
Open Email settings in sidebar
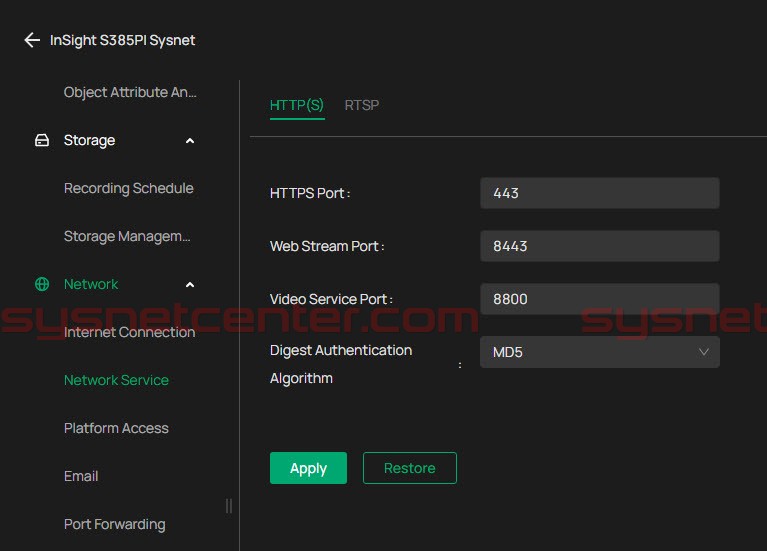point(81,476)
